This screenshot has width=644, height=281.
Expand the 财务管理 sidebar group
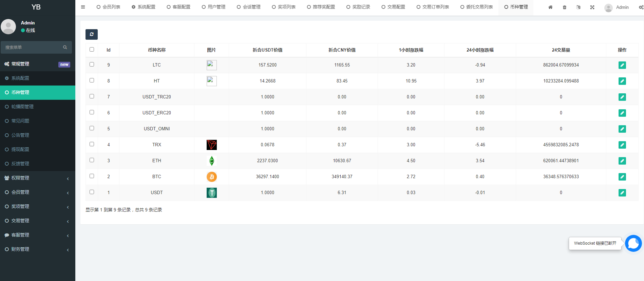(x=37, y=249)
